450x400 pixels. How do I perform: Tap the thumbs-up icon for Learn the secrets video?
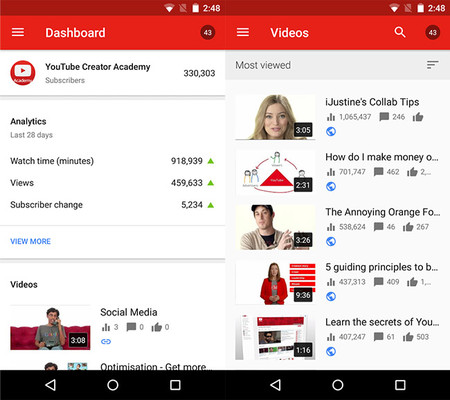(408, 337)
